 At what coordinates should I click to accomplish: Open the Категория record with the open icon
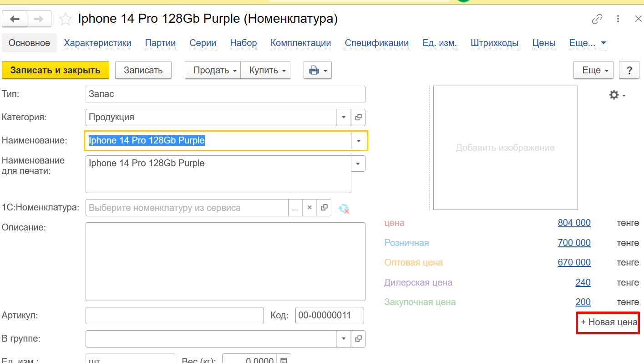click(x=358, y=118)
